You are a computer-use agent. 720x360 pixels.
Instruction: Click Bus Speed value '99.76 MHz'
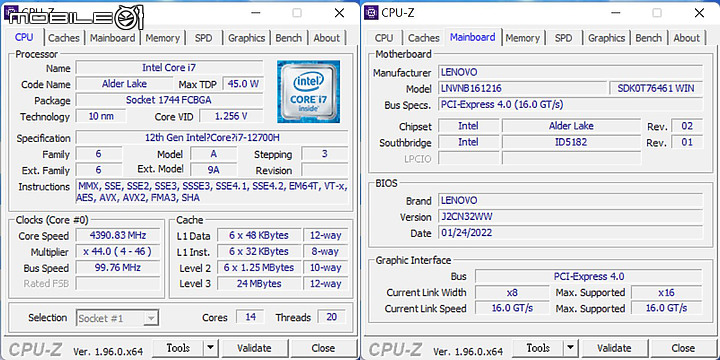tap(118, 268)
